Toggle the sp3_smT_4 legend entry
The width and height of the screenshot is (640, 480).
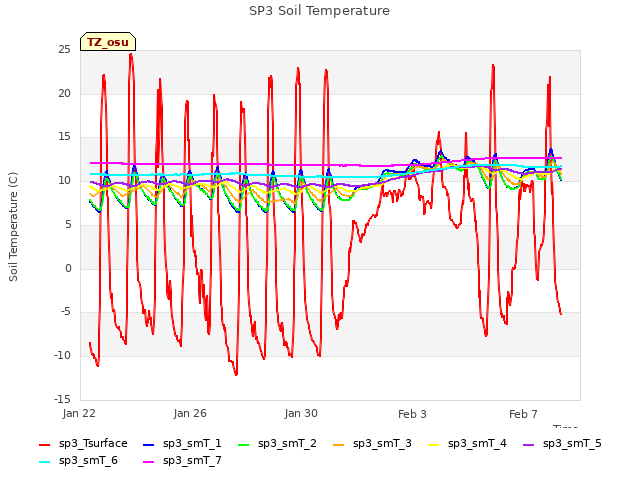pos(467,444)
